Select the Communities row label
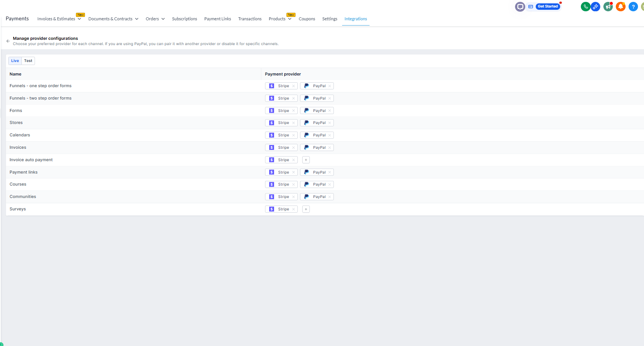644x346 pixels. [x=23, y=197]
